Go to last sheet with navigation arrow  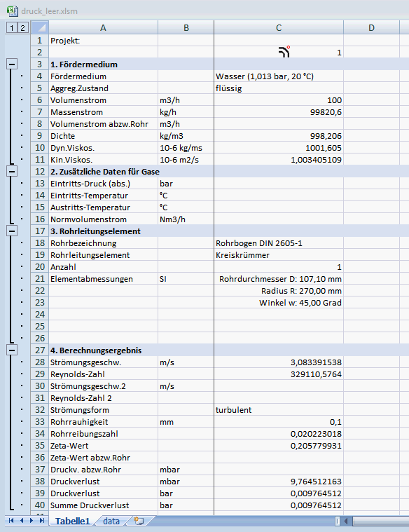coord(42,521)
